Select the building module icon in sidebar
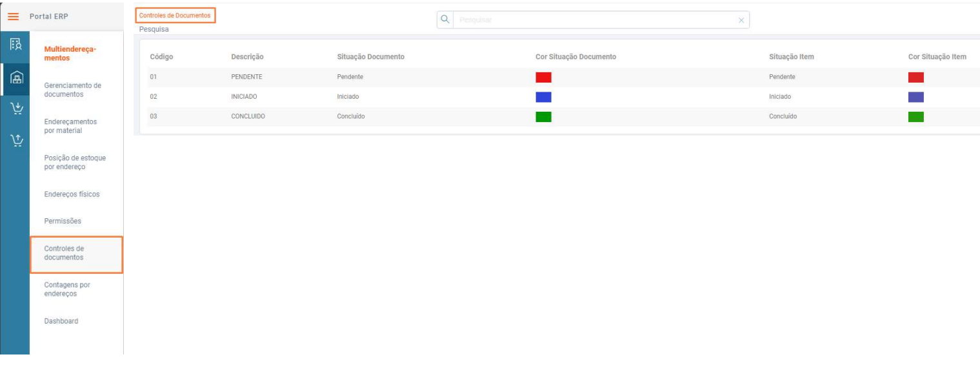Screen dimensions: 980x370 [15, 45]
